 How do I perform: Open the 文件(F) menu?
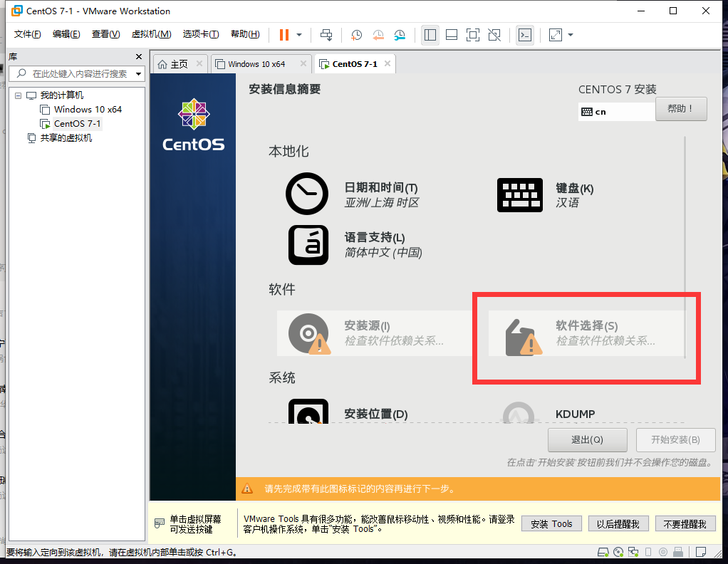pyautogui.click(x=27, y=34)
